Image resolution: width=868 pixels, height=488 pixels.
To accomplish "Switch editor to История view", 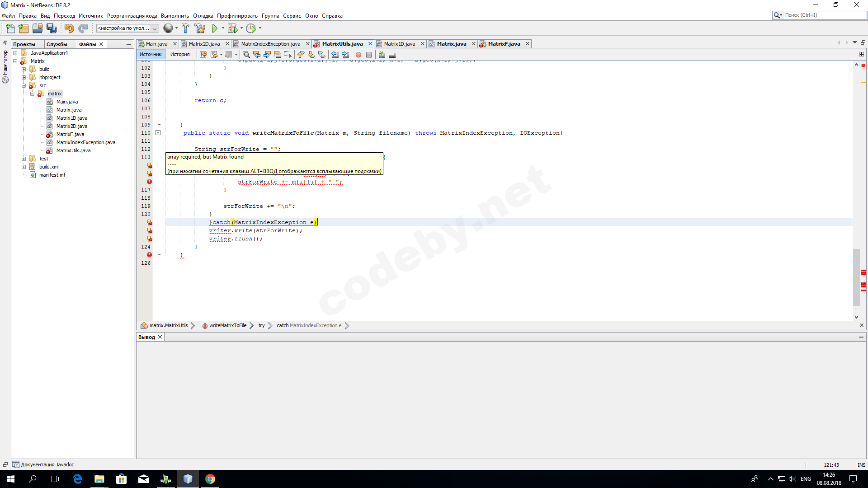I will click(180, 54).
